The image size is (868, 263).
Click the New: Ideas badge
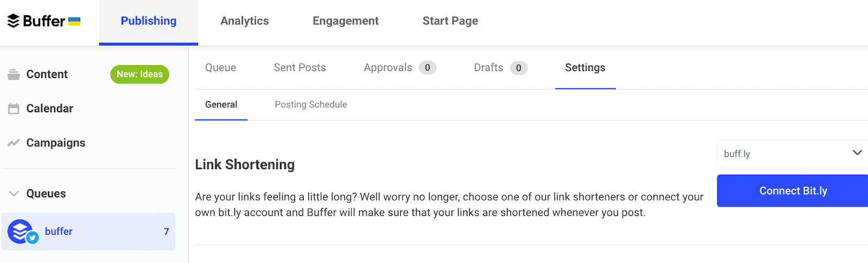point(139,74)
